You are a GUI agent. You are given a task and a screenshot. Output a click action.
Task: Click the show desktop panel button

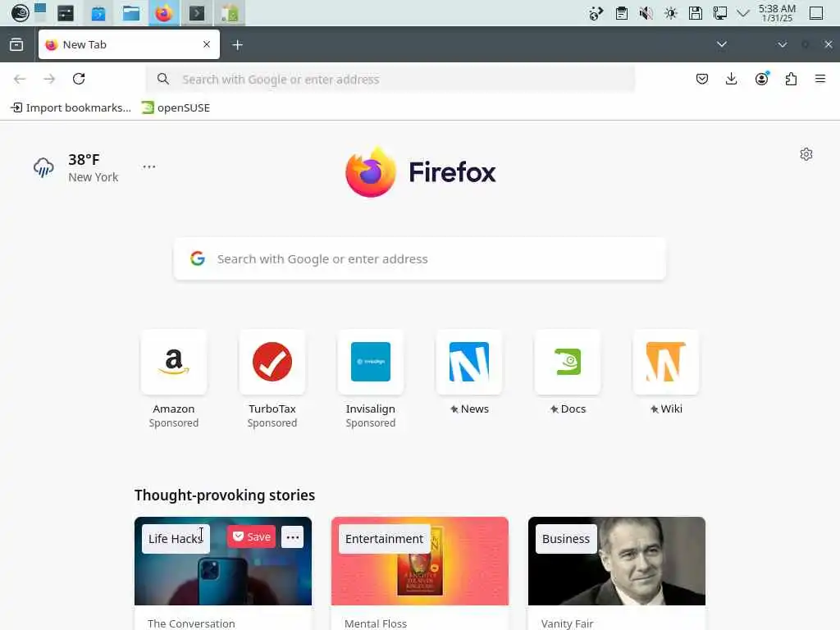pos(816,13)
